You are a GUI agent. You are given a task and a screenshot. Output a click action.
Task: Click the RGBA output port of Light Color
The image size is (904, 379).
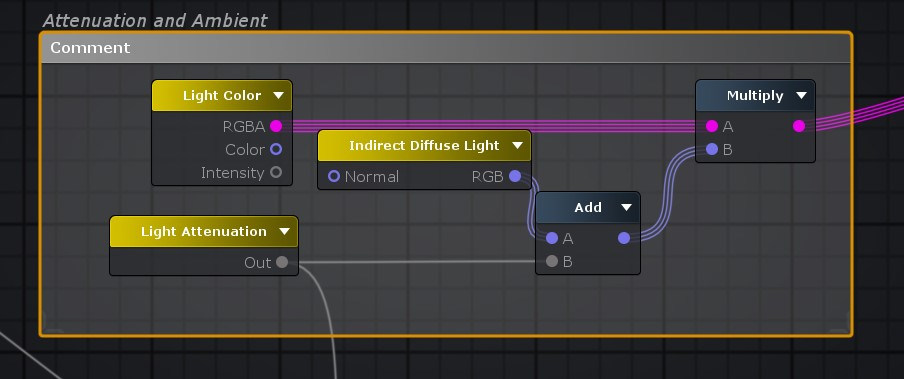click(276, 126)
